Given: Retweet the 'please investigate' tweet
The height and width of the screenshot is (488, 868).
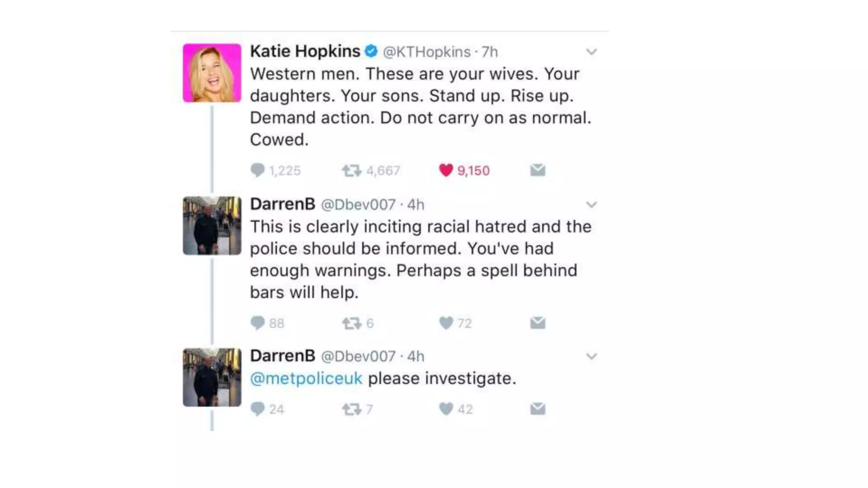Looking at the screenshot, I should click(351, 410).
